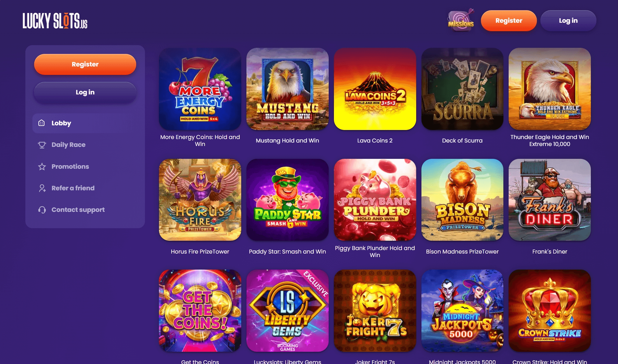Click the Daily Race trophy icon
Image resolution: width=618 pixels, height=364 pixels.
[42, 145]
